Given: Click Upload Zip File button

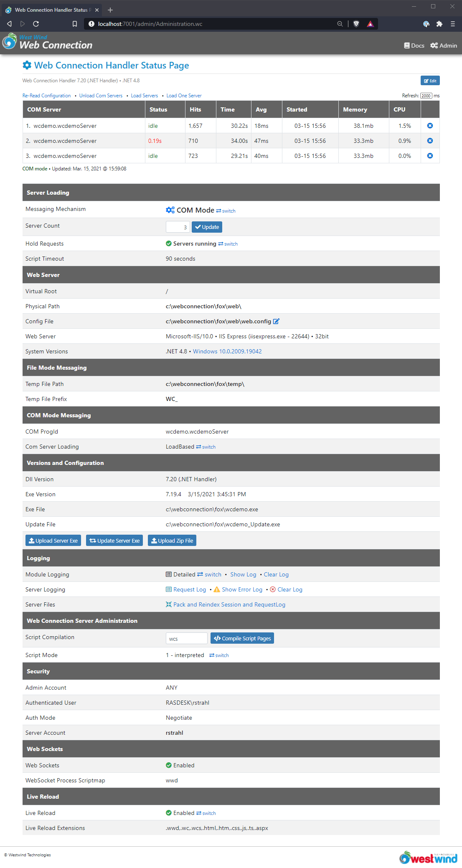Looking at the screenshot, I should 172,541.
